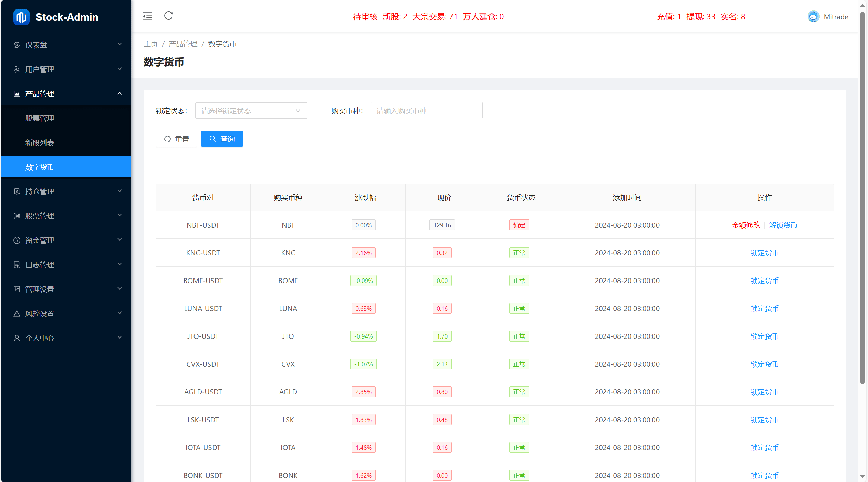
Task: Click the 购买币种 input field
Action: (426, 110)
